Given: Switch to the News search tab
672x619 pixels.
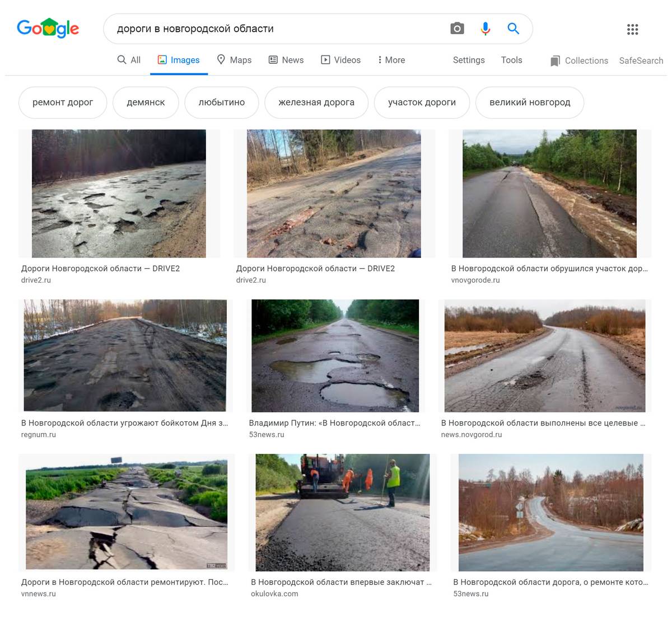Looking at the screenshot, I should click(286, 60).
